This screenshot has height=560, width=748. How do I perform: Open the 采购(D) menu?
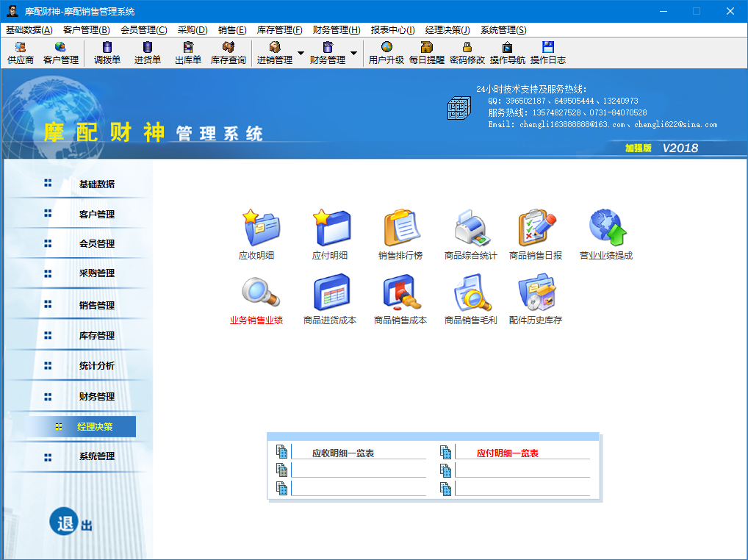click(x=193, y=30)
